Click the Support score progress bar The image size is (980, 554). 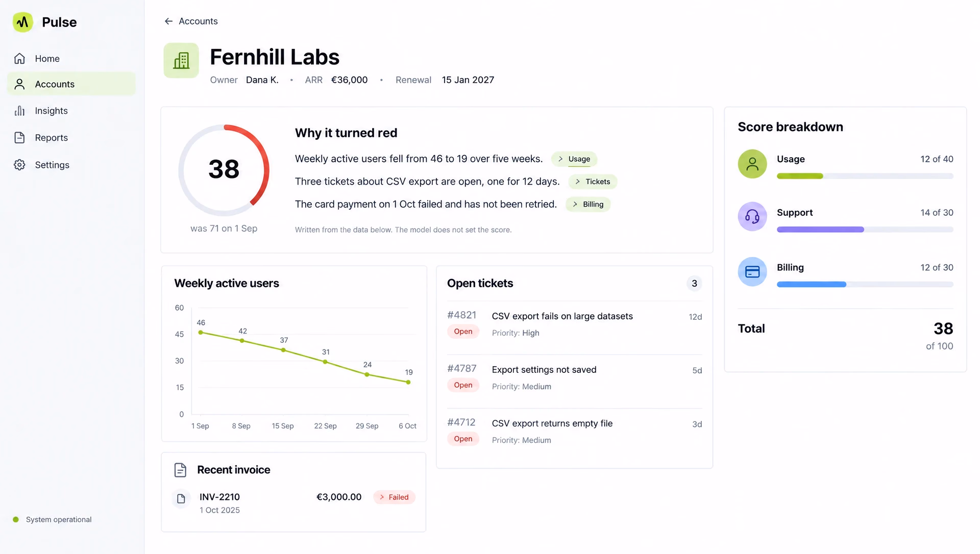(x=865, y=230)
